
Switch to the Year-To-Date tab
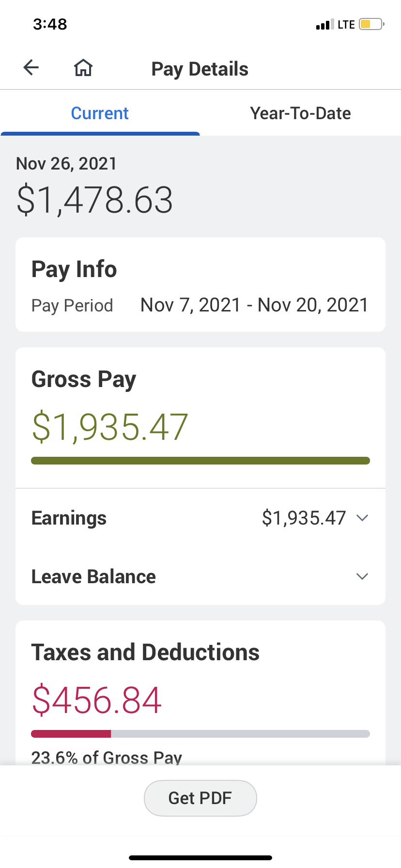(300, 113)
